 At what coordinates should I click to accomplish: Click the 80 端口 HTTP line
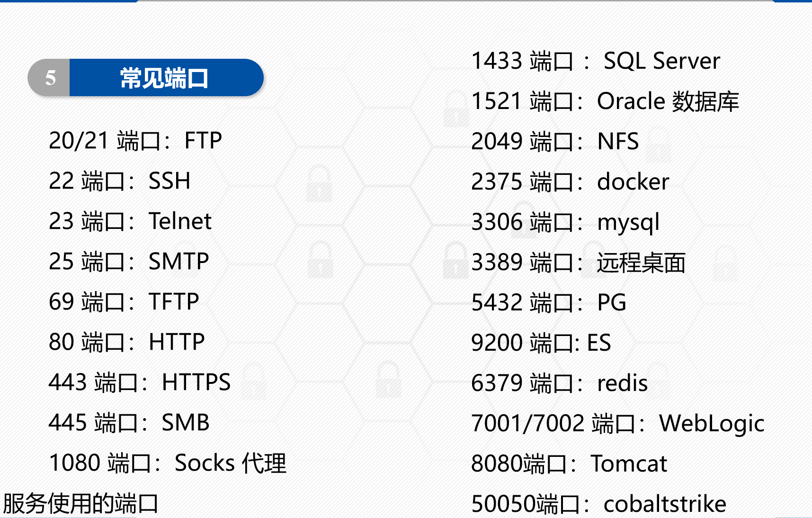pyautogui.click(x=127, y=342)
